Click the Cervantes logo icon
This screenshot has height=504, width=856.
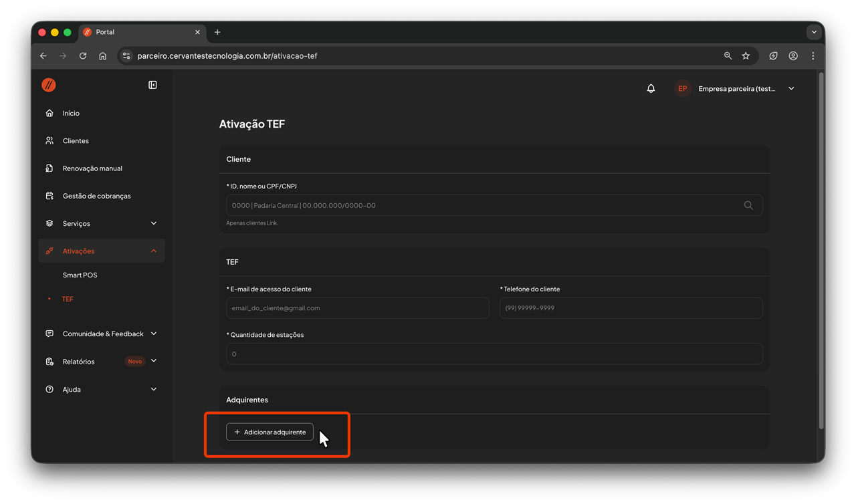[49, 85]
